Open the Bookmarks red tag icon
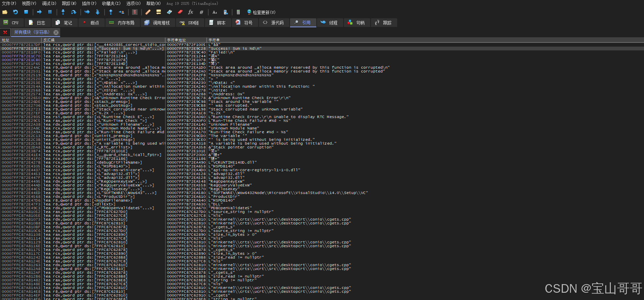Screen dimensions: 644x300 [x=180, y=12]
